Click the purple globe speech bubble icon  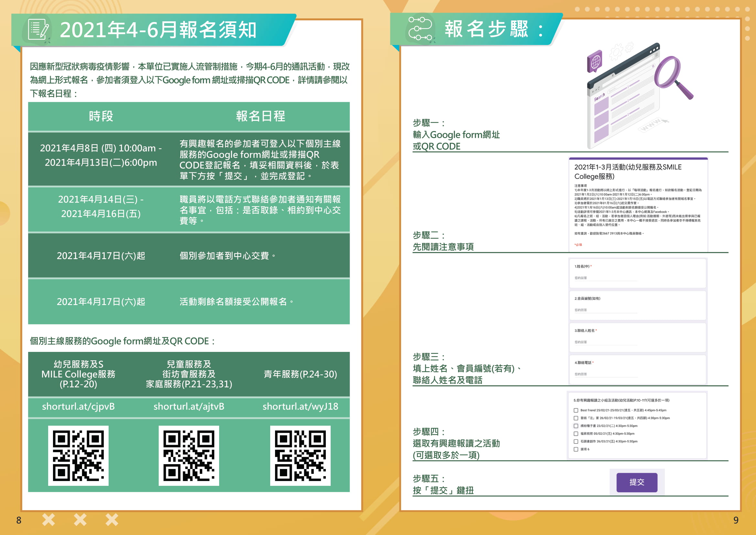[595, 61]
